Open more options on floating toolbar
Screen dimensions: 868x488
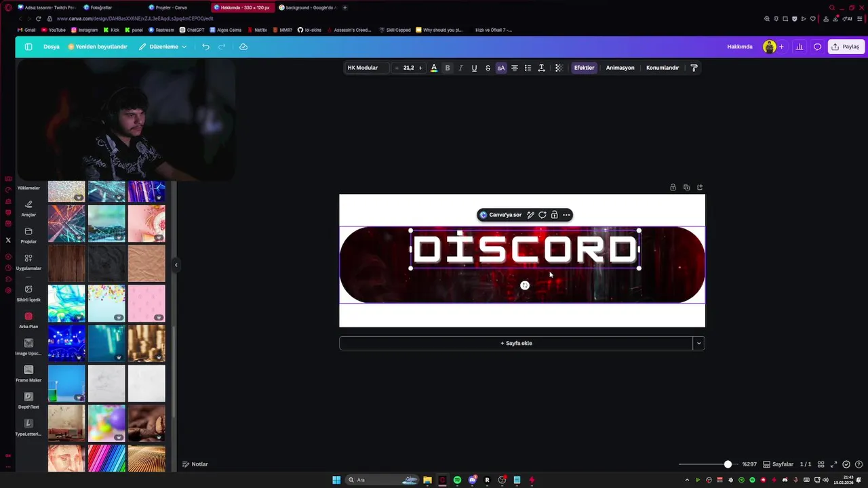566,215
